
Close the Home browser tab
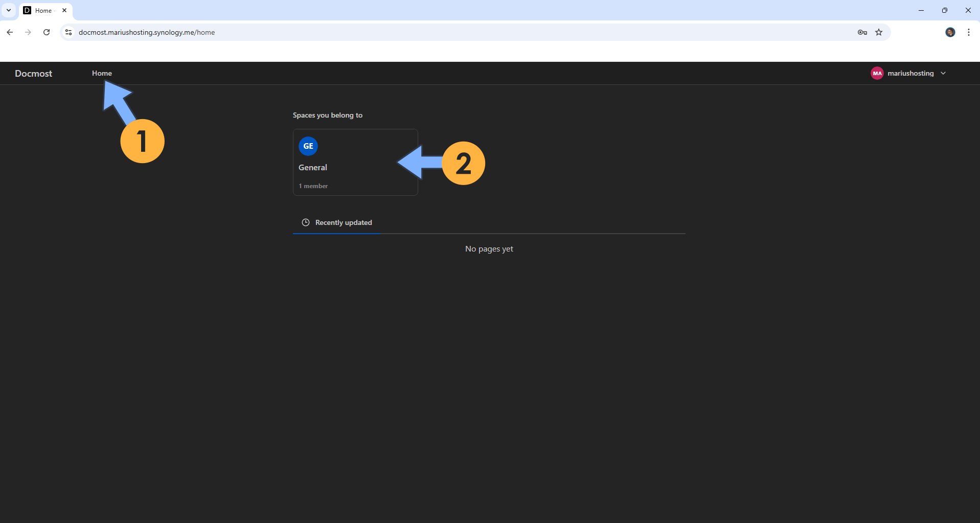click(64, 10)
